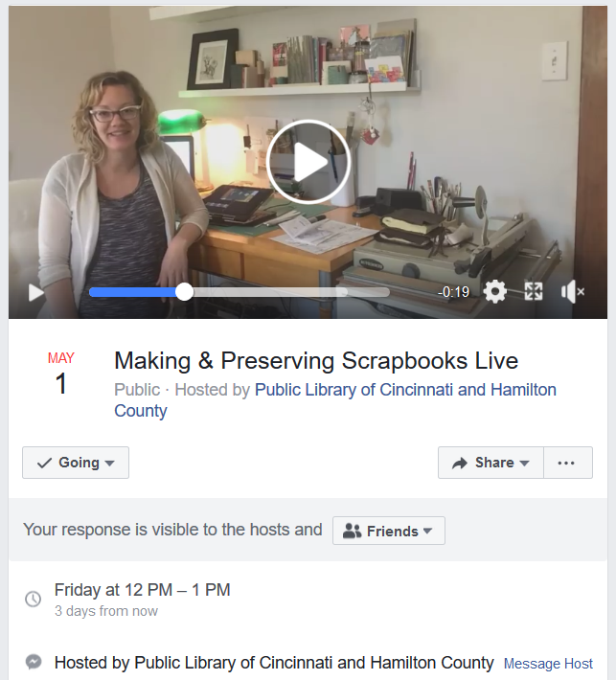Click the Going checkmark icon
The height and width of the screenshot is (680, 616).
point(44,464)
